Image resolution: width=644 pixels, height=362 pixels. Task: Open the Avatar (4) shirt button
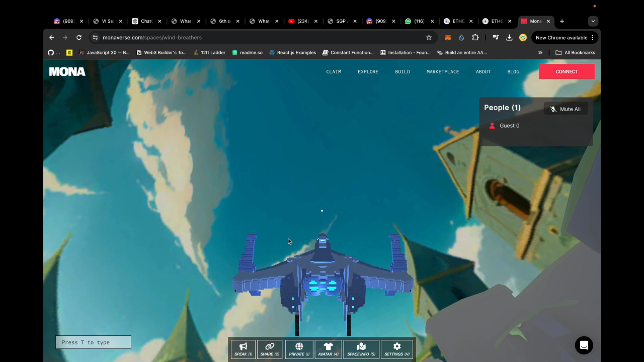tap(328, 349)
